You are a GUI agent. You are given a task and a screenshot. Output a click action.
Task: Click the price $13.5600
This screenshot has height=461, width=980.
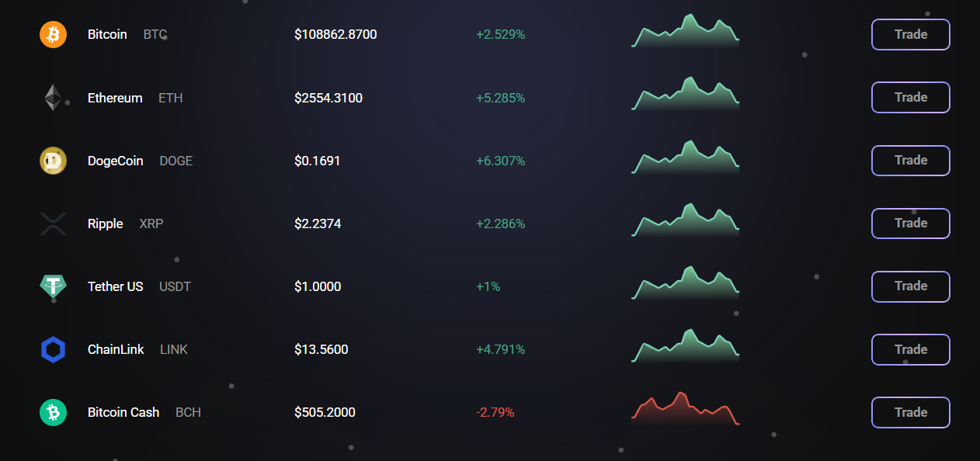click(321, 349)
